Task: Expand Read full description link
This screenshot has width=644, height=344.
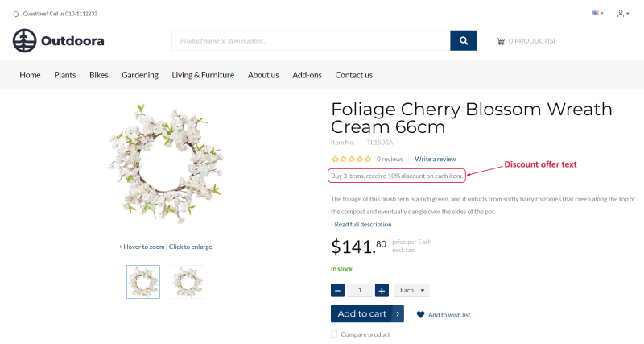Action: [362, 225]
